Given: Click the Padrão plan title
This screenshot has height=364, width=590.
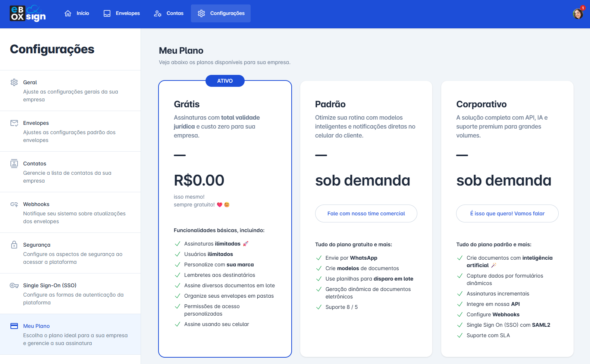Looking at the screenshot, I should [330, 104].
